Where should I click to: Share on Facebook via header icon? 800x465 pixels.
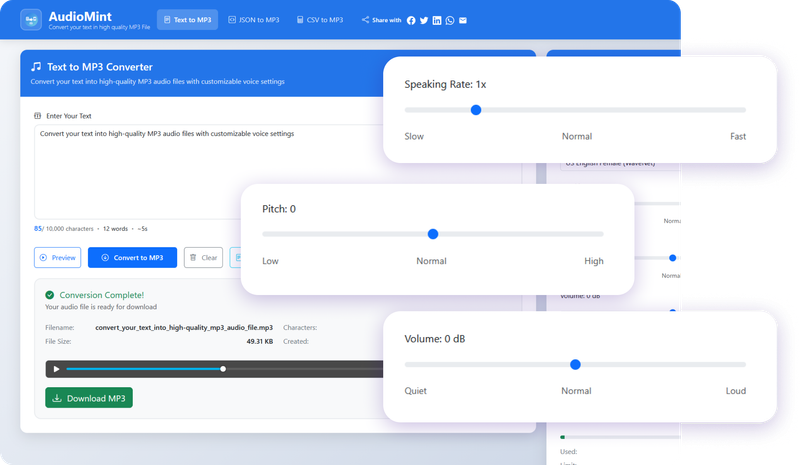point(410,20)
